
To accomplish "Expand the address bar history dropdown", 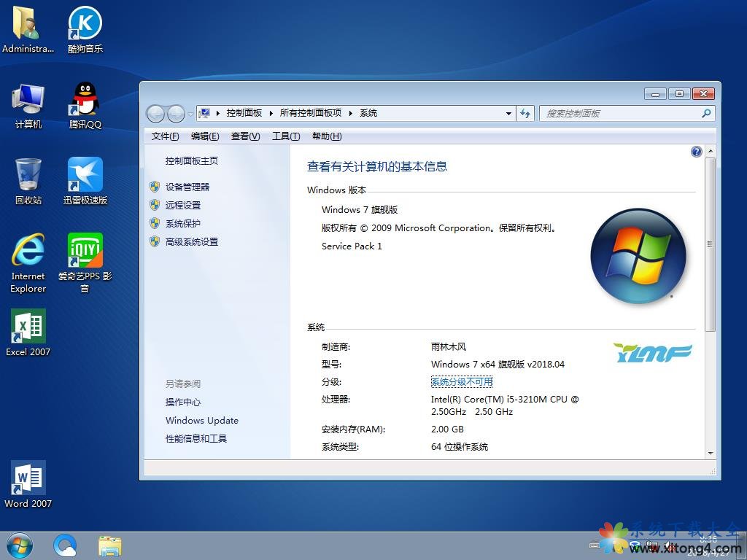I will 508,114.
